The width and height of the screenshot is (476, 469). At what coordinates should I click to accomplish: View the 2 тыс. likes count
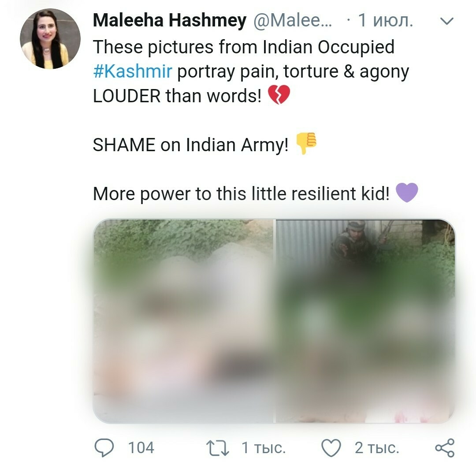tap(377, 448)
